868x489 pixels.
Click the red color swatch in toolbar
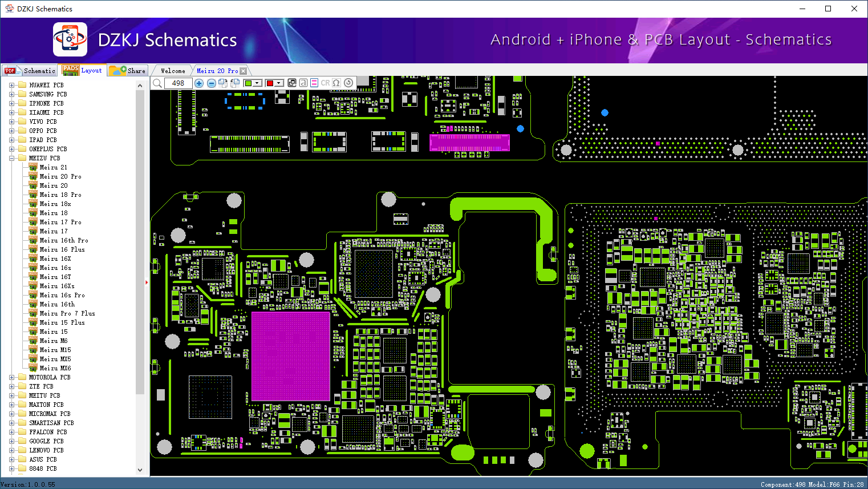tap(270, 83)
